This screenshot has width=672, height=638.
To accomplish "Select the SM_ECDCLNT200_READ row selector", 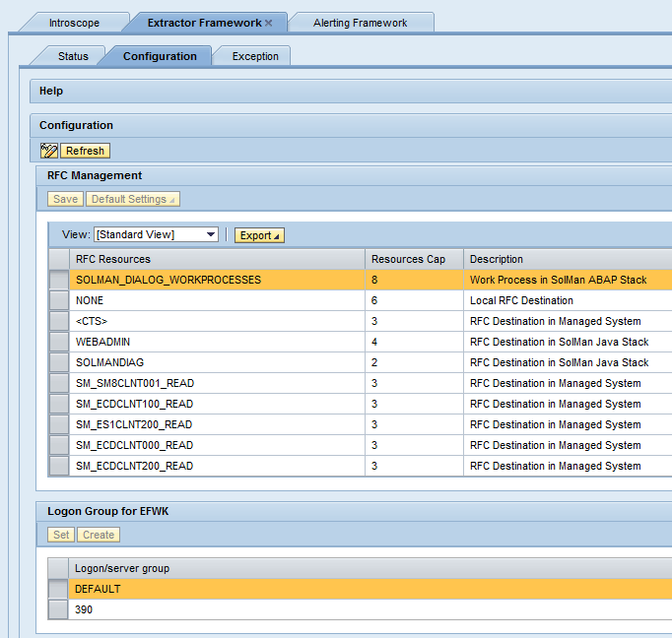I will 59,466.
